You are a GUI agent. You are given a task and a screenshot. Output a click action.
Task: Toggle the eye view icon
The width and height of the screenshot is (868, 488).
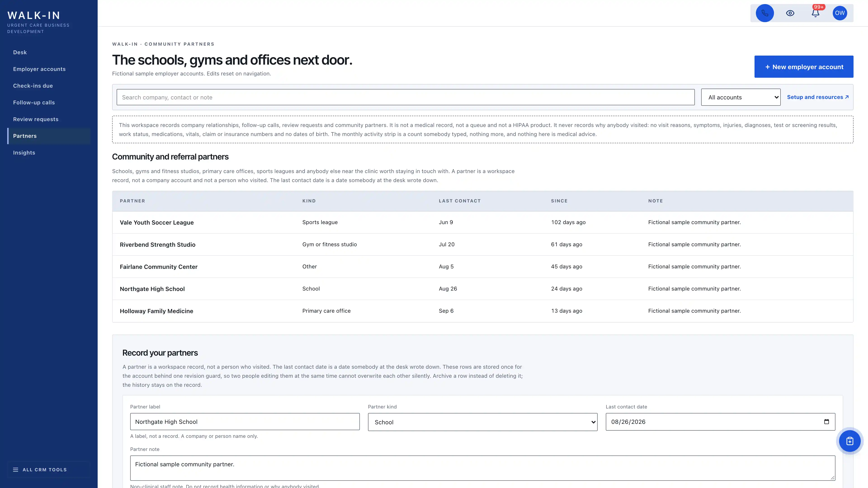click(790, 13)
